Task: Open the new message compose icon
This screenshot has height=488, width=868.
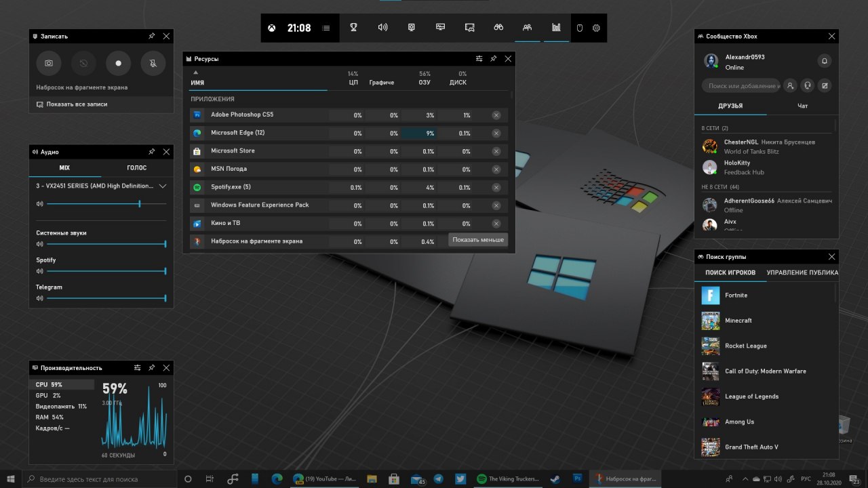Action: [825, 86]
